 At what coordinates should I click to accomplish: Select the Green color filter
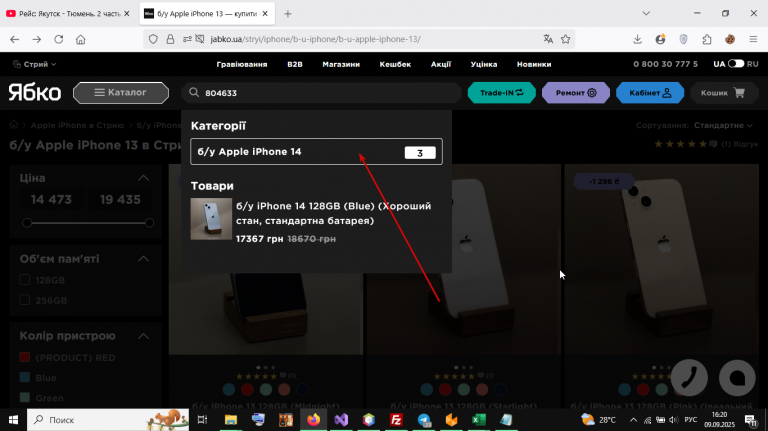24,397
